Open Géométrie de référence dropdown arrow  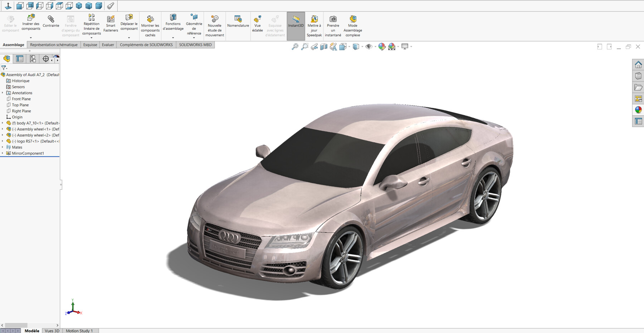(x=194, y=37)
